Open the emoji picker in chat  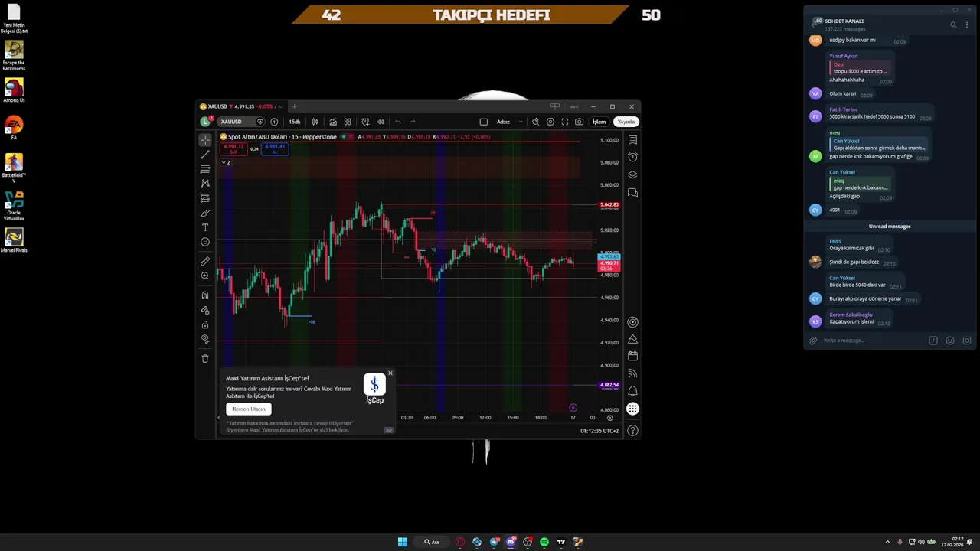pyautogui.click(x=950, y=341)
